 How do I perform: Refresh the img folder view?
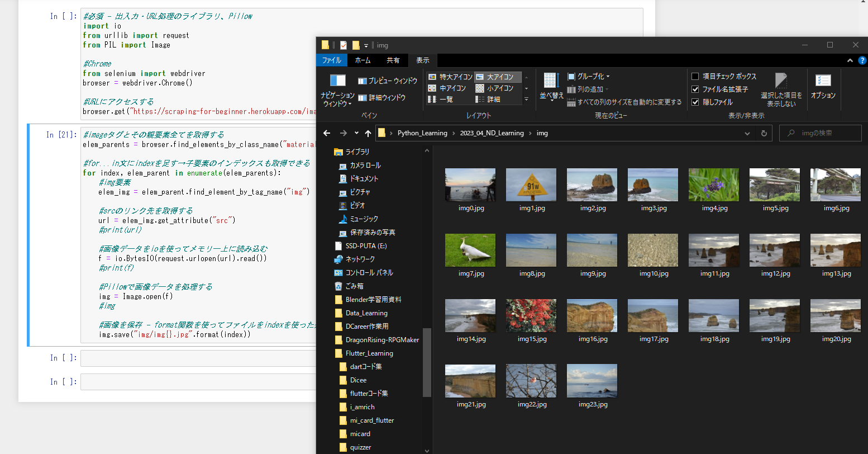coord(764,133)
